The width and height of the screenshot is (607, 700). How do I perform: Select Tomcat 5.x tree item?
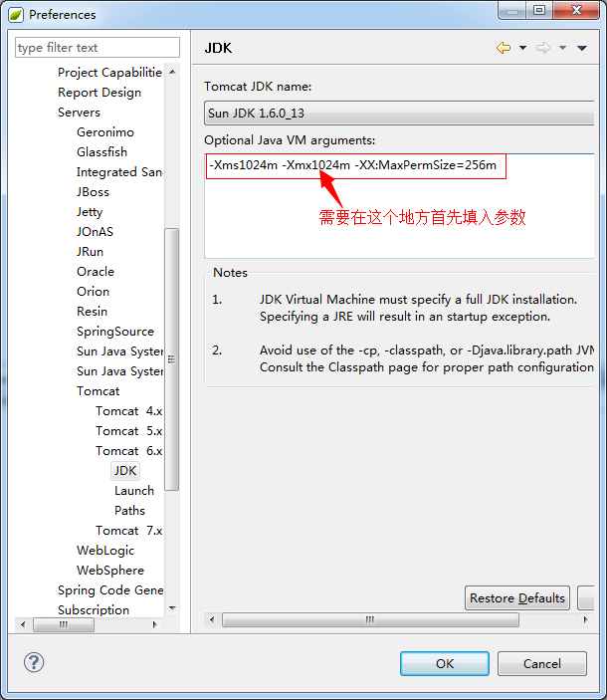pyautogui.click(x=128, y=431)
